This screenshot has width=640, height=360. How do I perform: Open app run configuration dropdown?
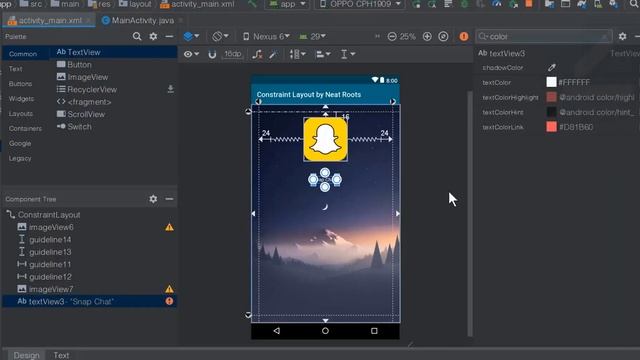click(287, 4)
